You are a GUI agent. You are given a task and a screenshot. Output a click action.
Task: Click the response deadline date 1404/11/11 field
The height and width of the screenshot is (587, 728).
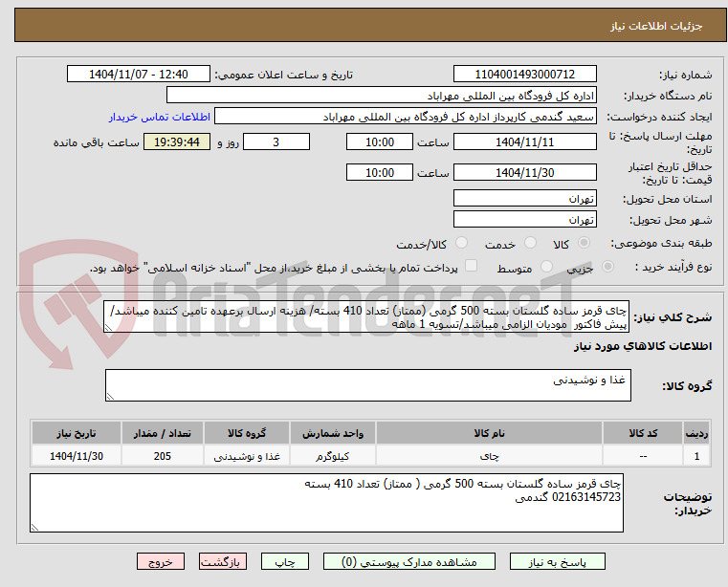click(524, 141)
